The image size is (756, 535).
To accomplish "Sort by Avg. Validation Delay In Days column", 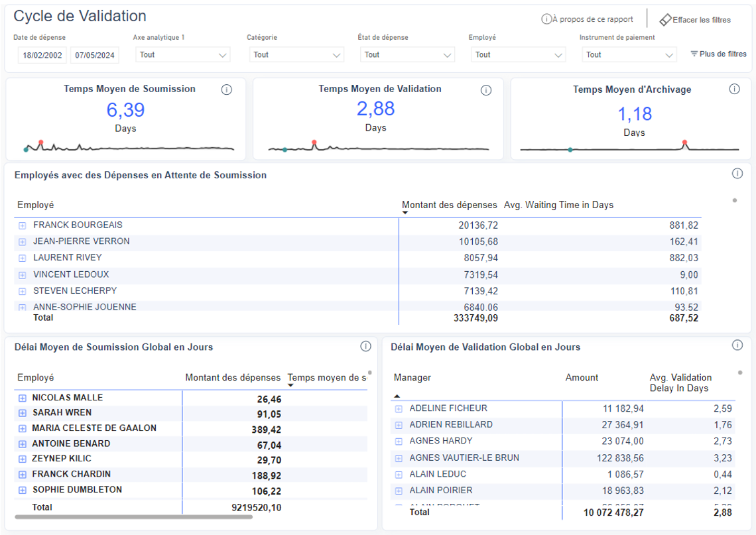I will (x=680, y=383).
